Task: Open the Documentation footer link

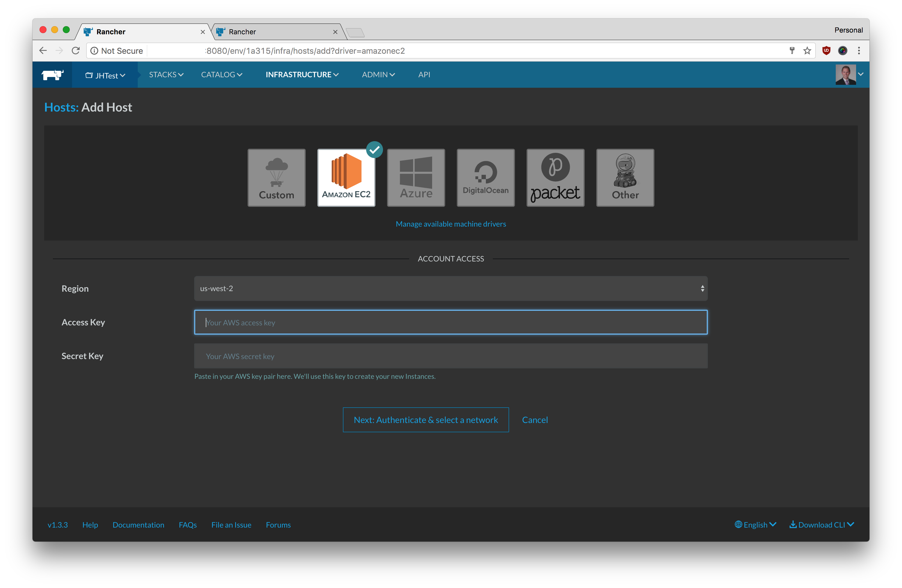Action: 138,525
